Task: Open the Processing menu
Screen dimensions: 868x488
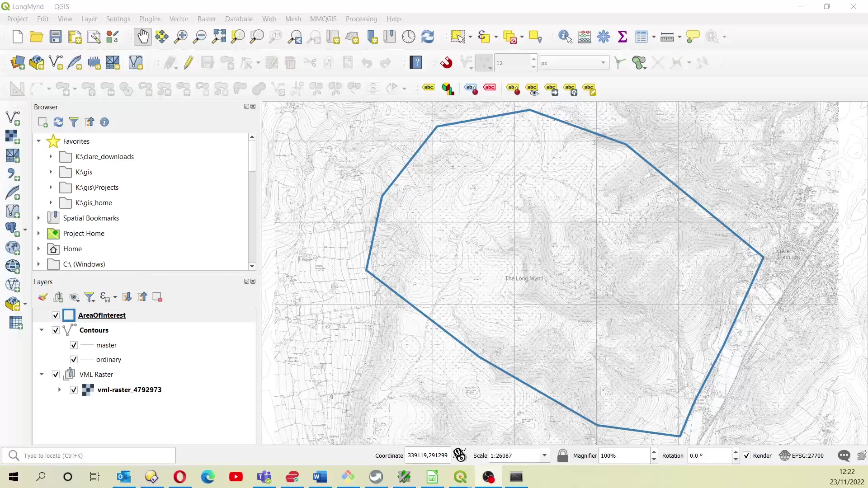Action: coord(361,19)
